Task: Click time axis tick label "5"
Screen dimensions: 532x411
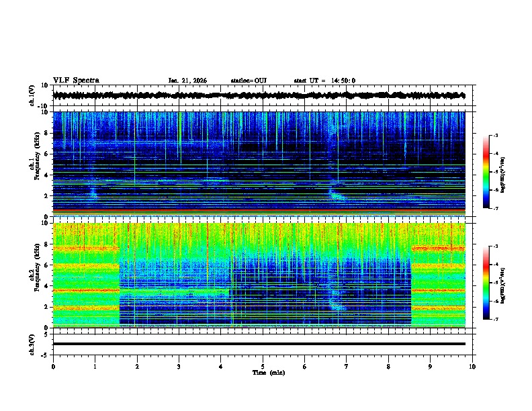Action: tap(263, 367)
